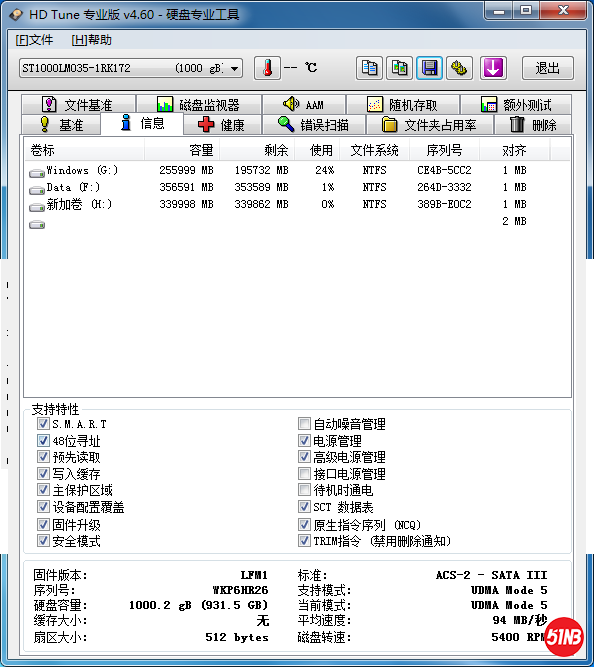Switch to the 基准 benchmark tab

click(61, 125)
